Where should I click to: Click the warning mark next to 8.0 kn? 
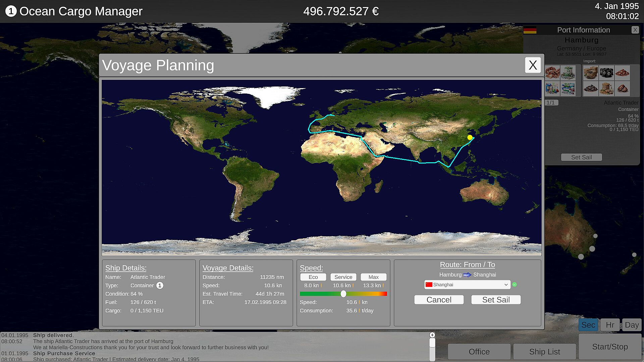click(x=321, y=286)
